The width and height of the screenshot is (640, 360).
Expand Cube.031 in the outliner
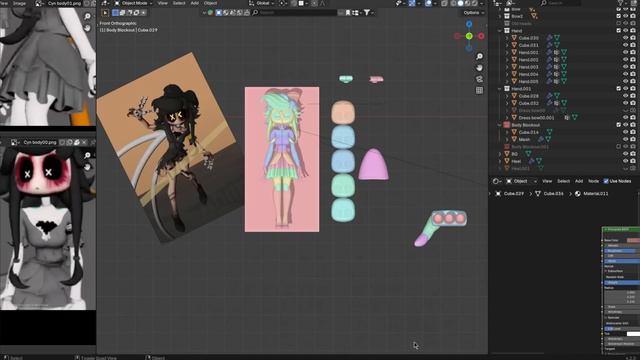(507, 45)
